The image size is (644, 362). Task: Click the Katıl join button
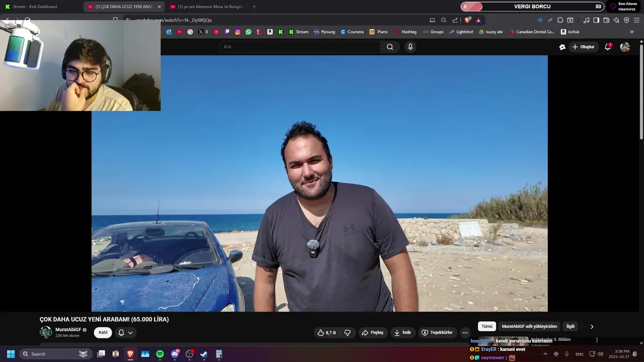click(103, 332)
